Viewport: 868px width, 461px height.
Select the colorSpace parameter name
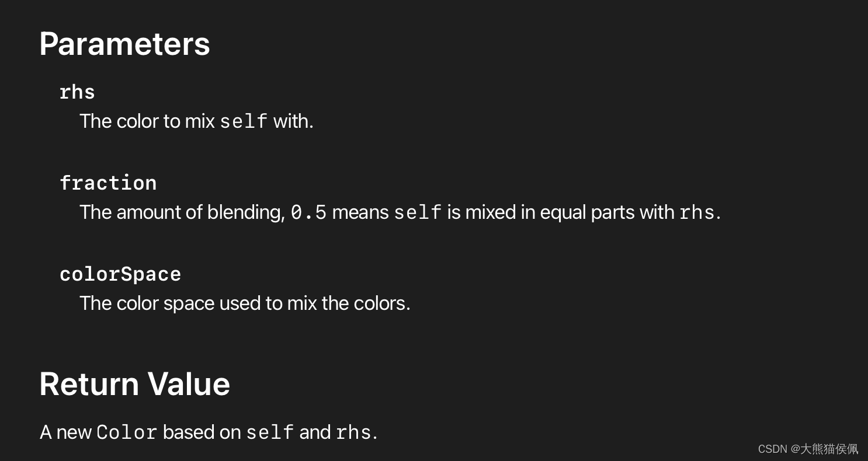point(120,274)
